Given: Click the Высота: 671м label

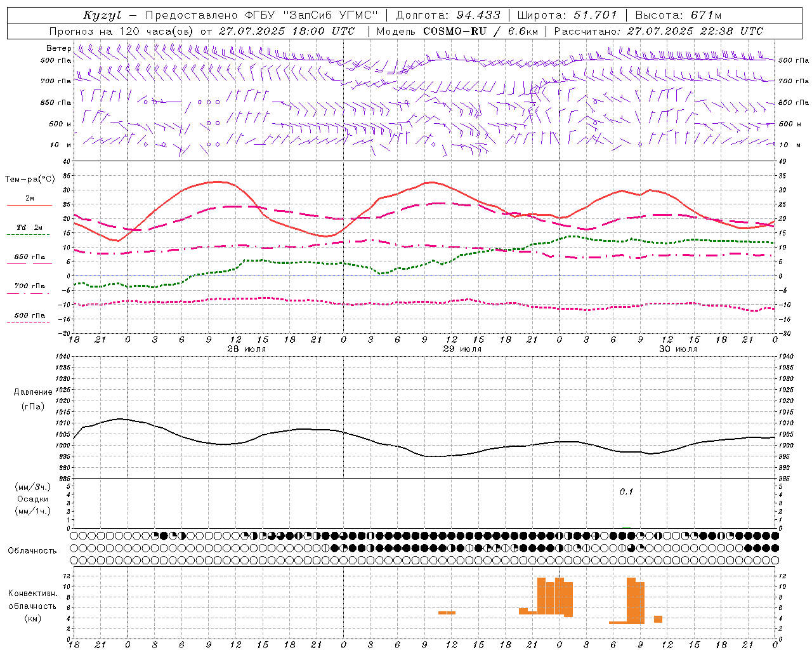Looking at the screenshot, I should pos(679,15).
